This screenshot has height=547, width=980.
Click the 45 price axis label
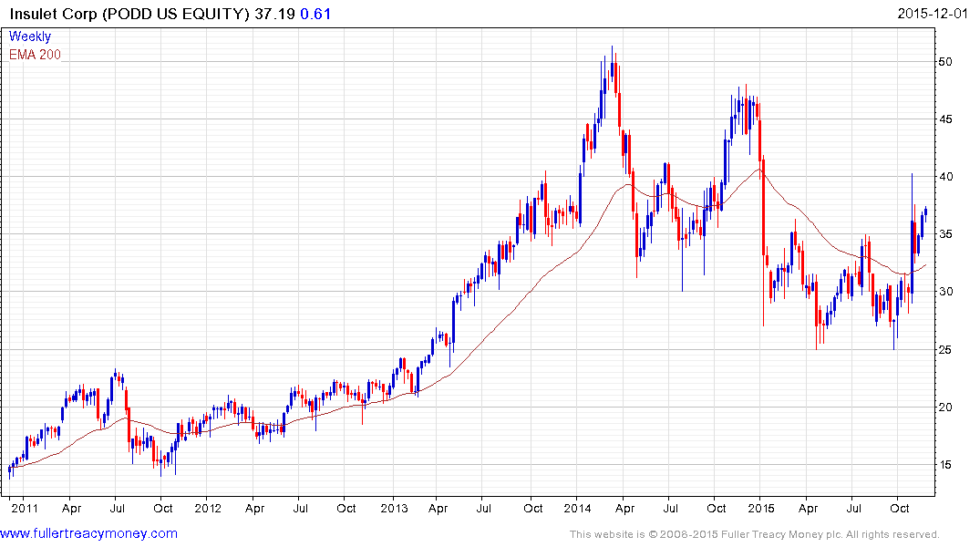[x=945, y=119]
